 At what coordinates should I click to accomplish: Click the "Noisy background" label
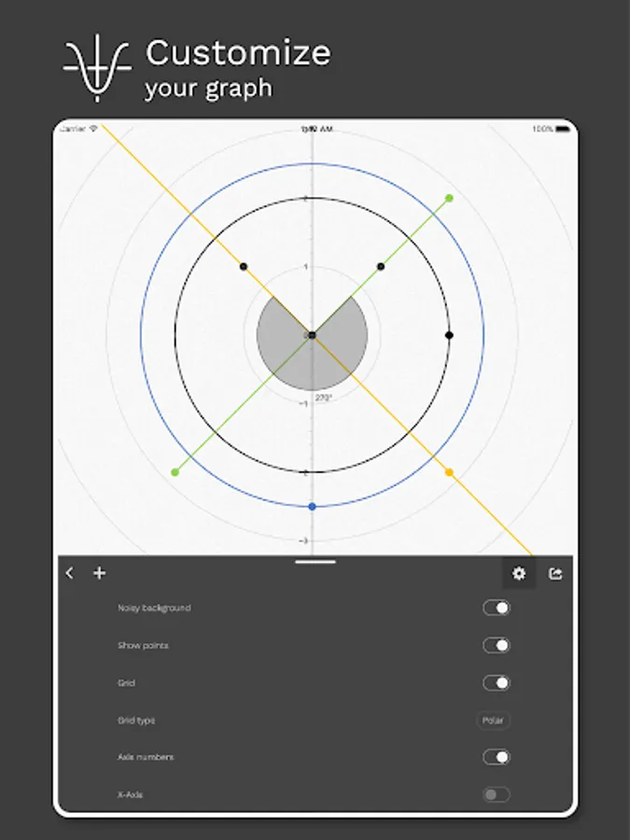(x=154, y=608)
